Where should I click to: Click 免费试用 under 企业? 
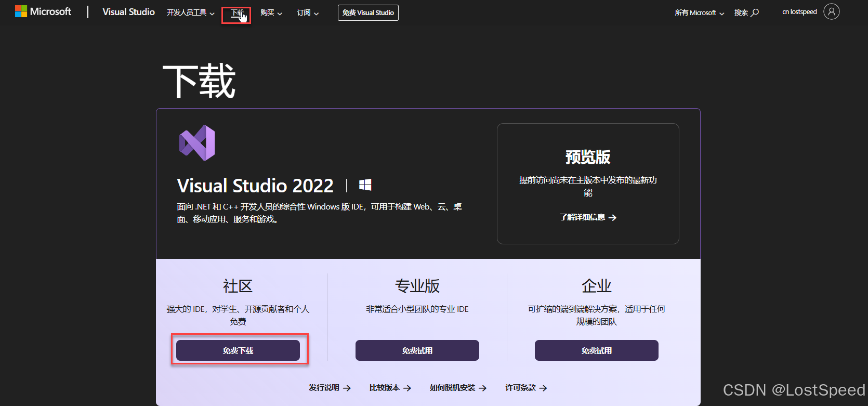597,350
